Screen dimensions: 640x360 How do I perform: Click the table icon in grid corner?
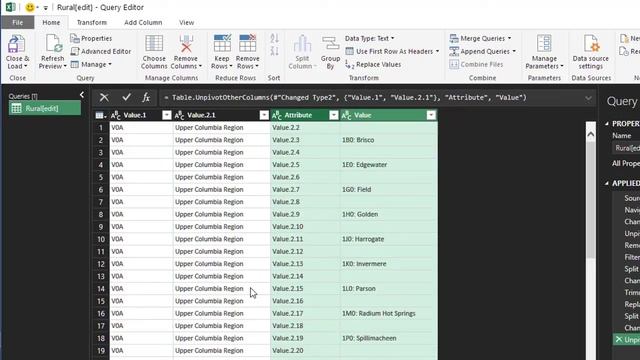(x=101, y=116)
